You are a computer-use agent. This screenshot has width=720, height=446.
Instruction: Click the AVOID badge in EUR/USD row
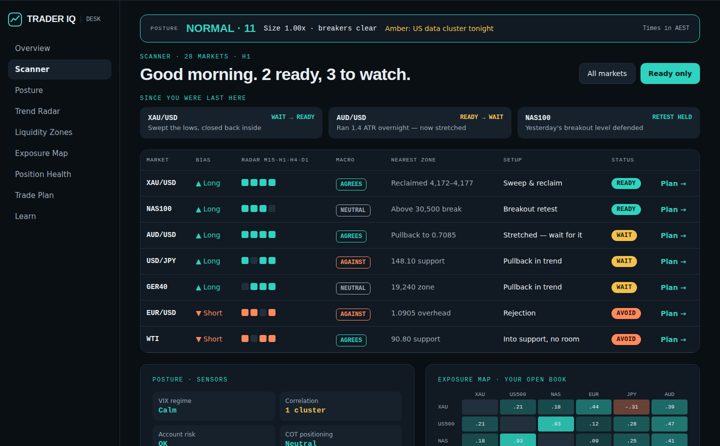[626, 313]
